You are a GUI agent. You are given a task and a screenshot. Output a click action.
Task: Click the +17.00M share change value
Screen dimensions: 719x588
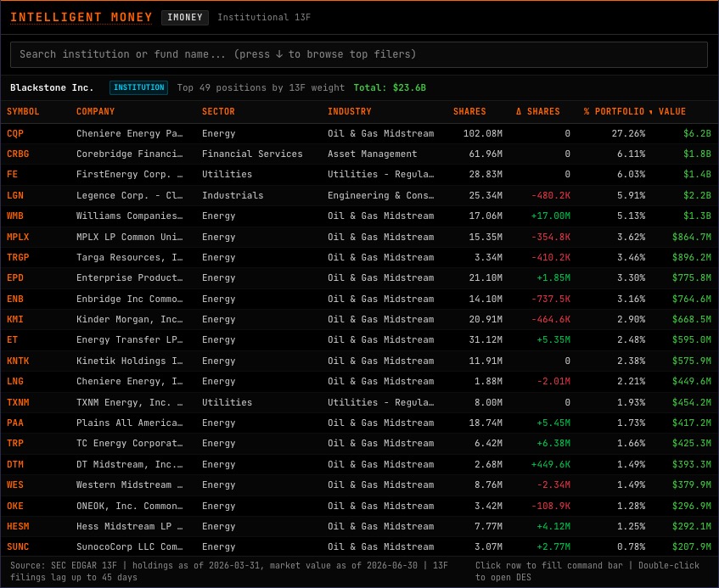550,216
